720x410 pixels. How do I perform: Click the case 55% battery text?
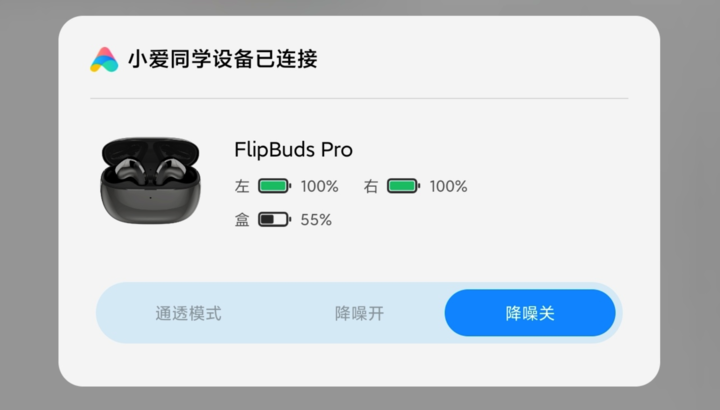coord(316,219)
